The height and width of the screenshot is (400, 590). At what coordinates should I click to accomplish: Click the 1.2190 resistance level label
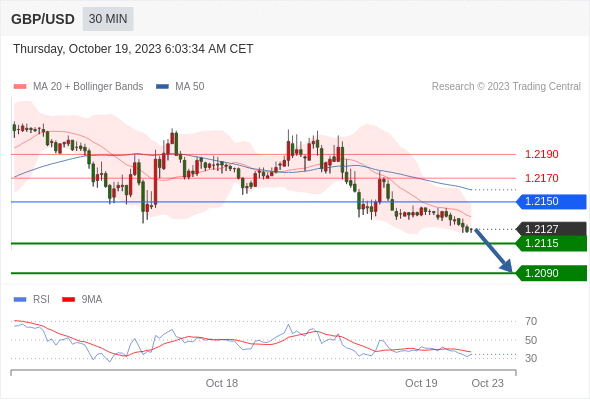[541, 154]
